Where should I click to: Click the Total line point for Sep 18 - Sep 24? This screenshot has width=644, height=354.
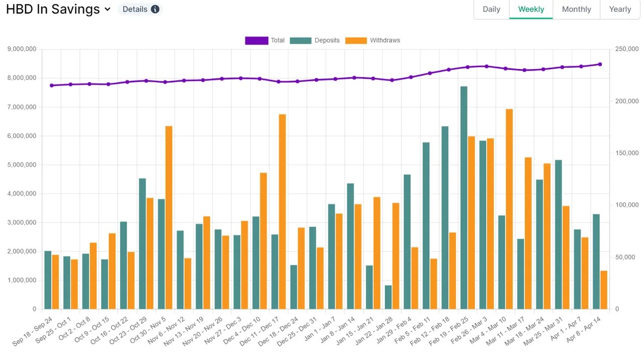coord(52,86)
